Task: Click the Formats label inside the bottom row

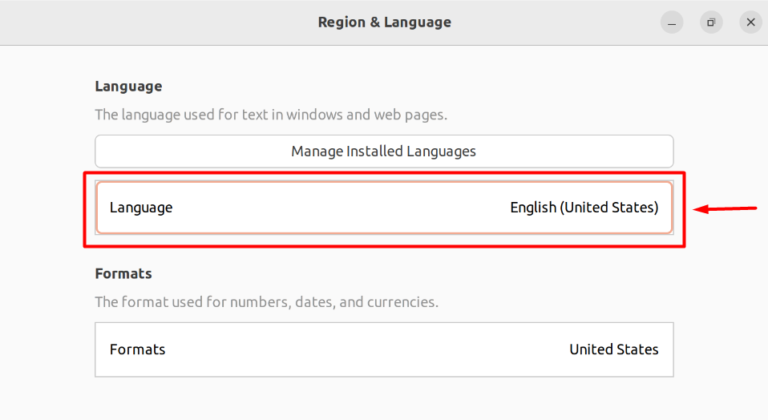Action: coord(138,349)
